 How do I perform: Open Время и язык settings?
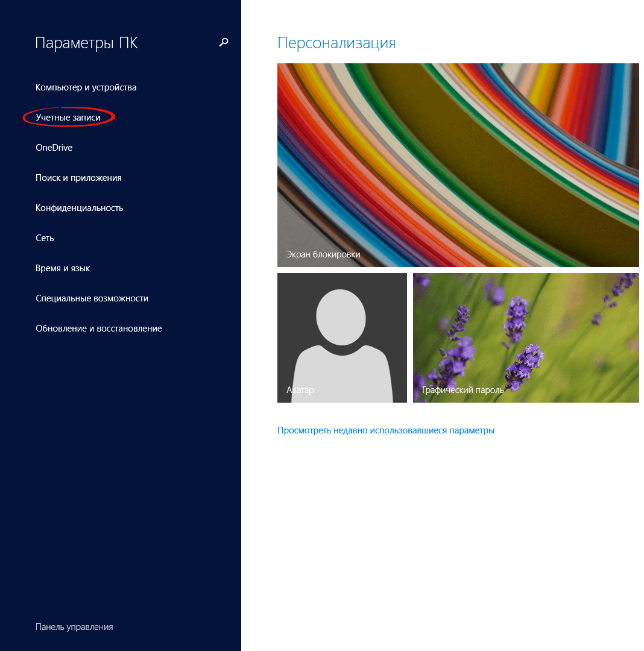pos(63,268)
